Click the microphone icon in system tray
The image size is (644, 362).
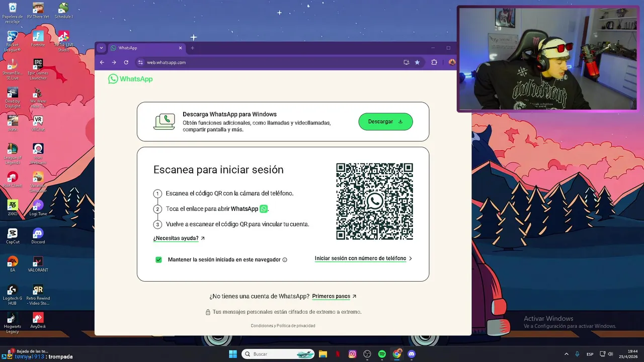(577, 354)
